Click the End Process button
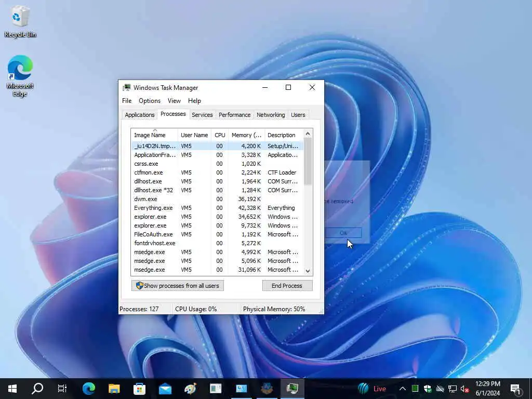 (287, 286)
